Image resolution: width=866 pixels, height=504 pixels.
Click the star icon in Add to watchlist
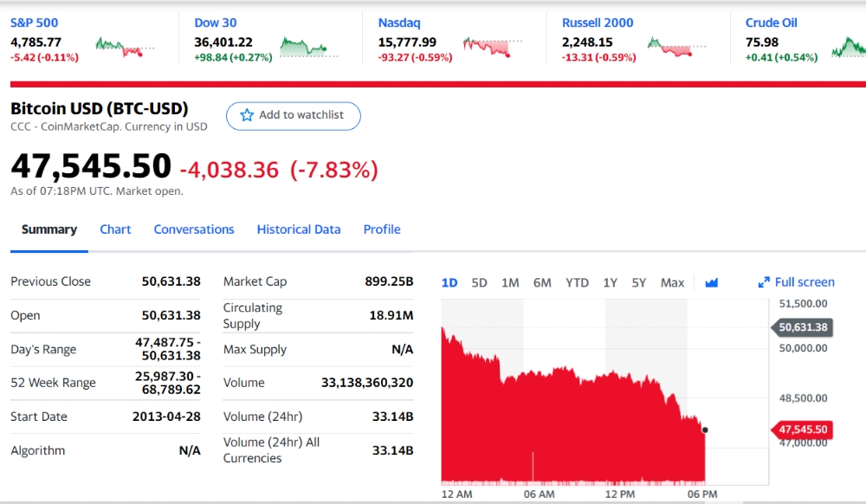pos(246,115)
